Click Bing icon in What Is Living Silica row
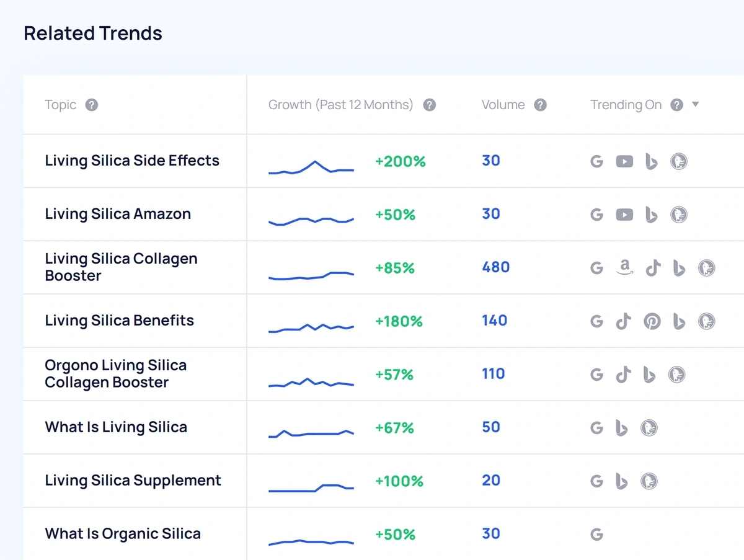 [621, 428]
